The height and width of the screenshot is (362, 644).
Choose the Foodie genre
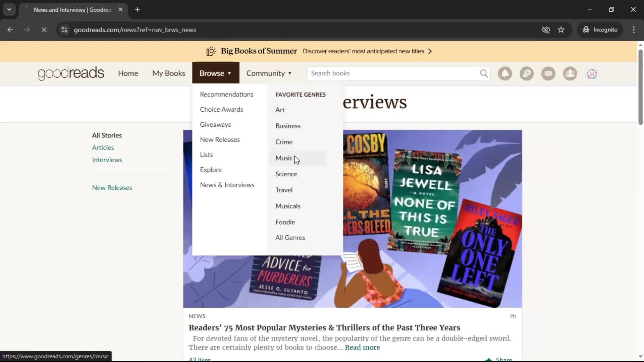tap(285, 222)
